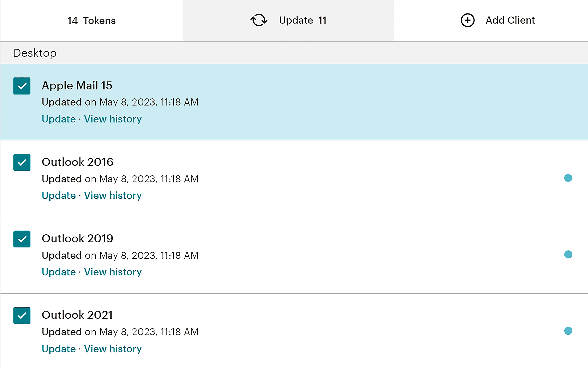Switch to the 14 Tokens tab
588x368 pixels.
(91, 20)
